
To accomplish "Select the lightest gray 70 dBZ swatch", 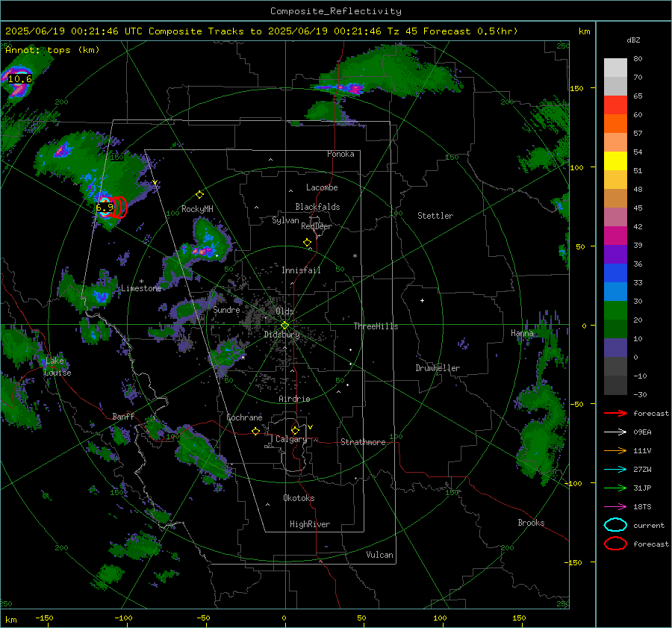I will pos(615,68).
